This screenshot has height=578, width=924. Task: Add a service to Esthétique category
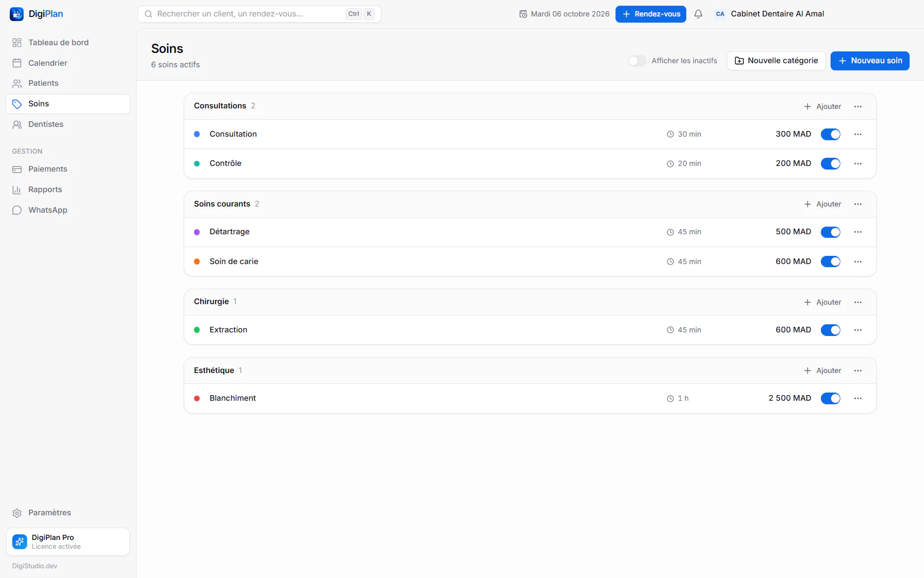point(822,370)
